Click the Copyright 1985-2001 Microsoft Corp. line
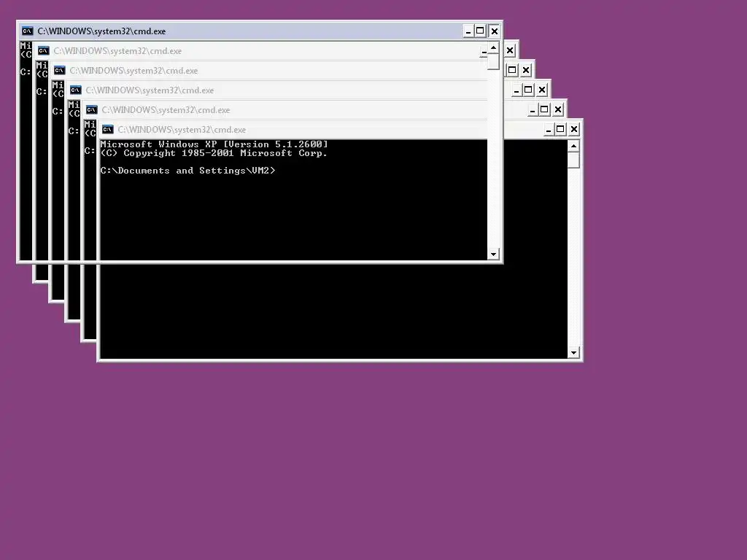This screenshot has height=560, width=747. pos(214,153)
